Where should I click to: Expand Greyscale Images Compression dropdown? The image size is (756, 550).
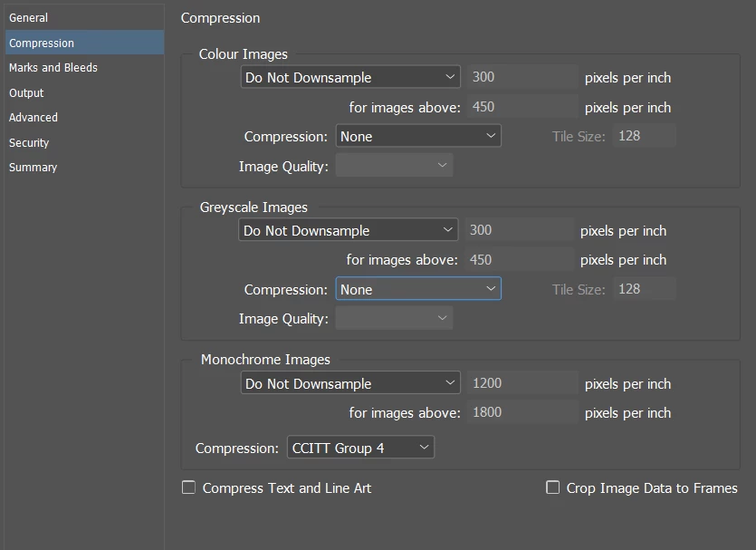click(418, 290)
